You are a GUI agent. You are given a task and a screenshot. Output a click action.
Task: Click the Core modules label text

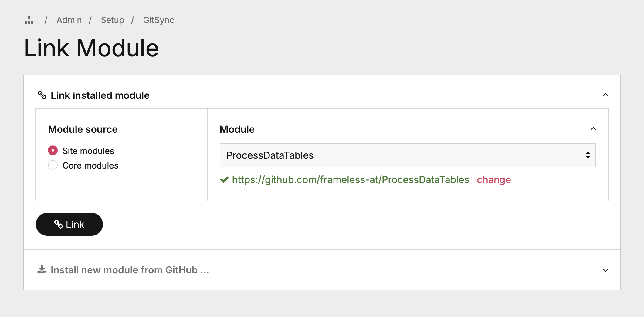click(x=90, y=165)
